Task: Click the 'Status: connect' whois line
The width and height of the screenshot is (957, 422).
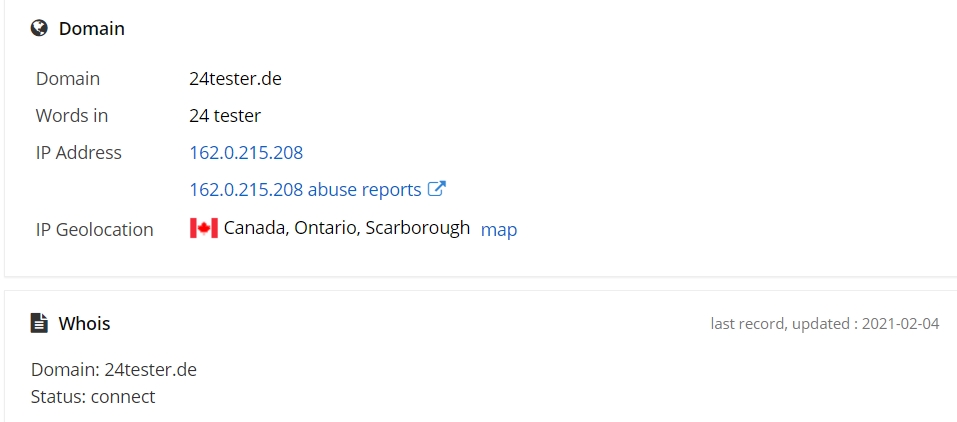Action: click(93, 396)
